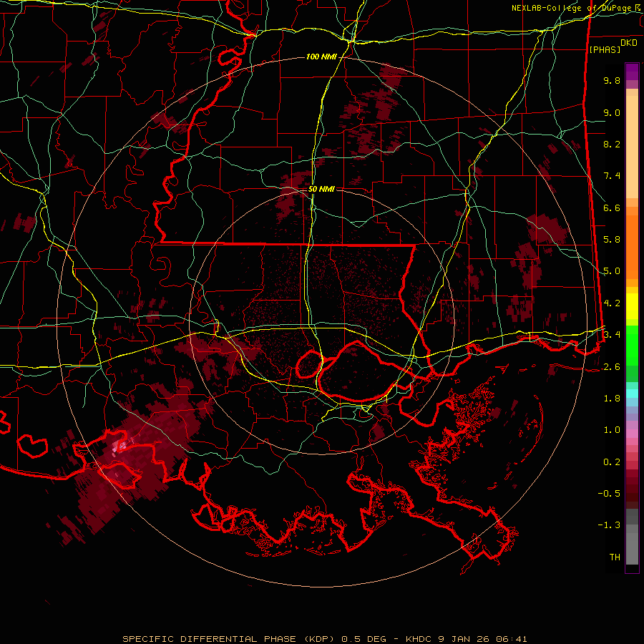The width and height of the screenshot is (644, 644).
Task: Click the 7.4 value on the scale
Action: click(612, 176)
